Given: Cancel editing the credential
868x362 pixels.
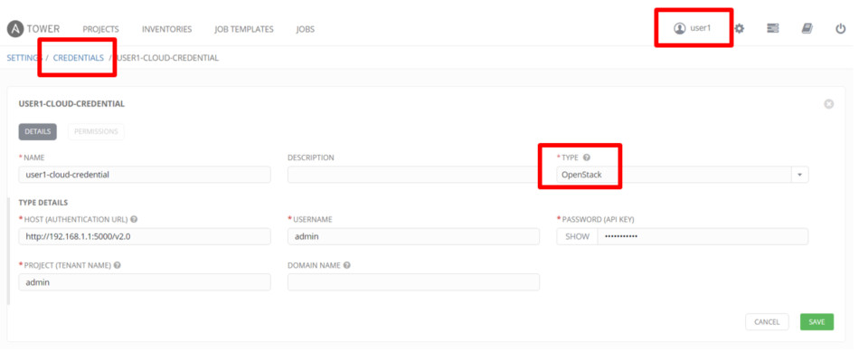Looking at the screenshot, I should pyautogui.click(x=767, y=321).
